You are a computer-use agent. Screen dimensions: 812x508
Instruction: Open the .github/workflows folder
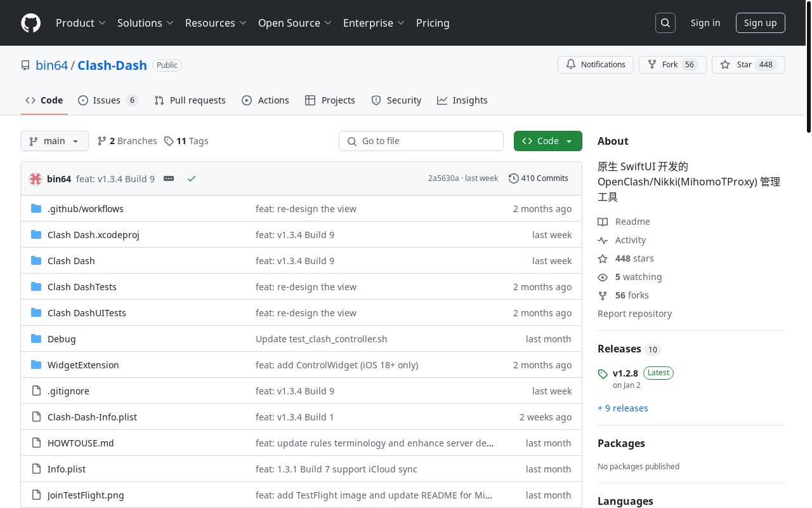(85, 209)
